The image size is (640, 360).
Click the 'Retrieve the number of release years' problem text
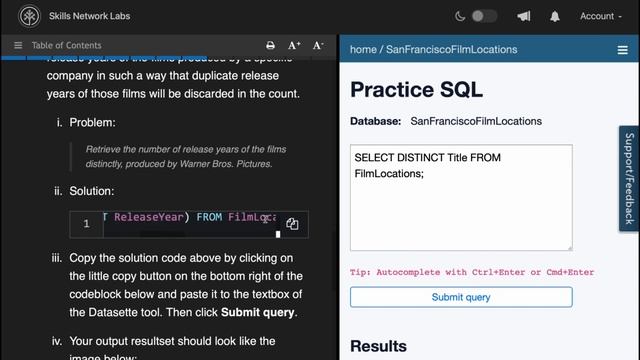186,157
